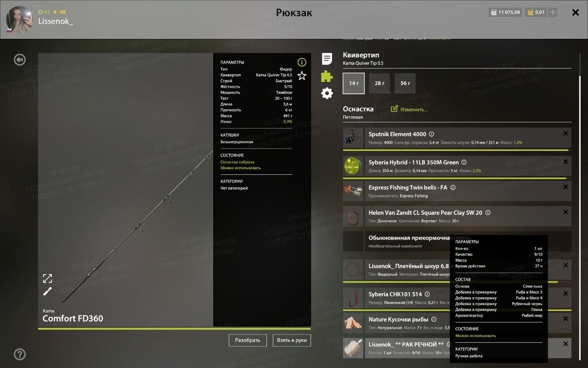The width and height of the screenshot is (588, 368).
Task: Click the Нет категорий text
Action: pos(234,188)
